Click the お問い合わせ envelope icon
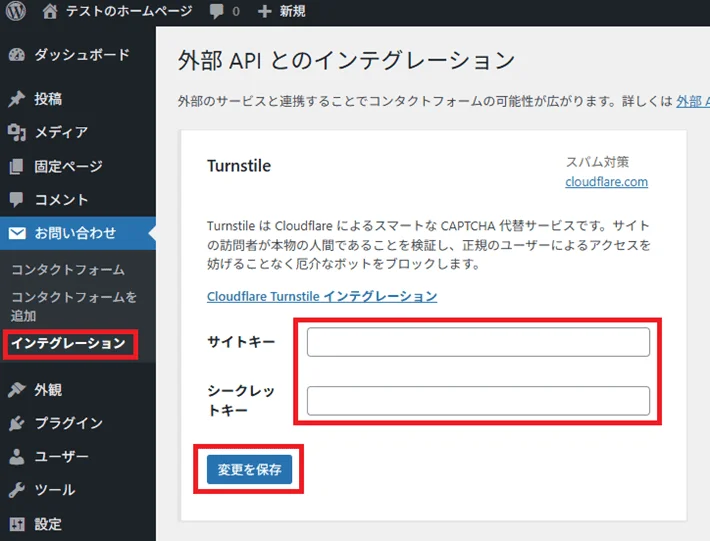 point(16,233)
